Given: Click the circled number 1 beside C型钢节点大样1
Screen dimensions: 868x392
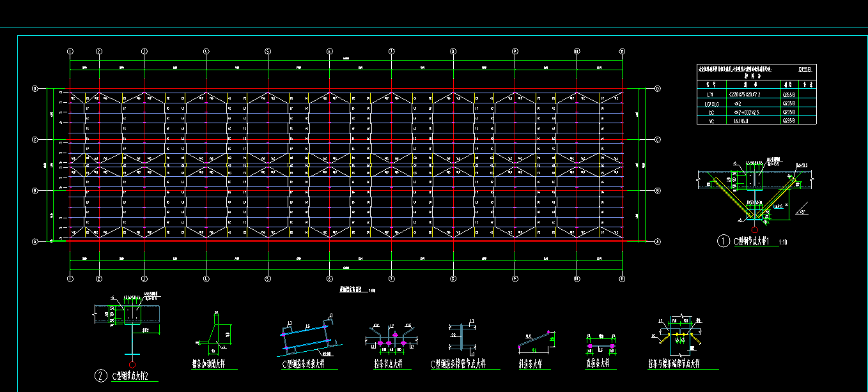Looking at the screenshot, I should click(x=723, y=241).
